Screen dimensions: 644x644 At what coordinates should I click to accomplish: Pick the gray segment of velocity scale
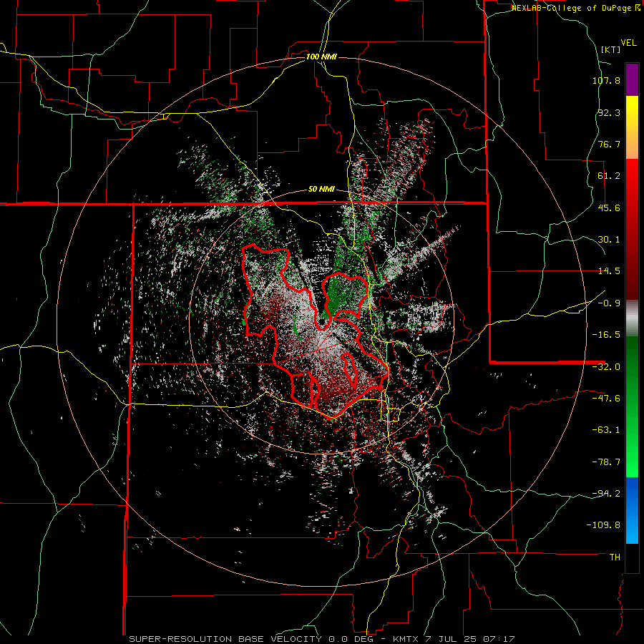click(632, 318)
